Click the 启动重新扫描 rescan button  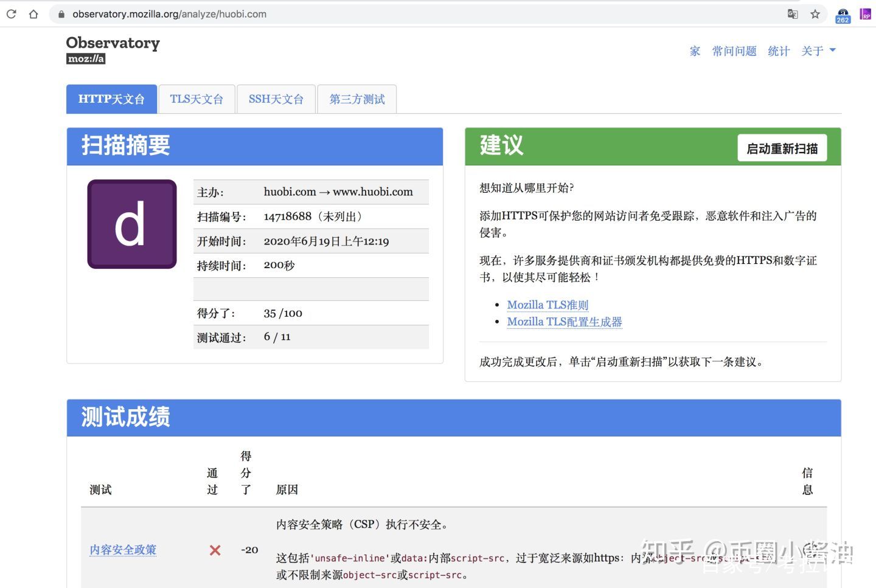782,148
